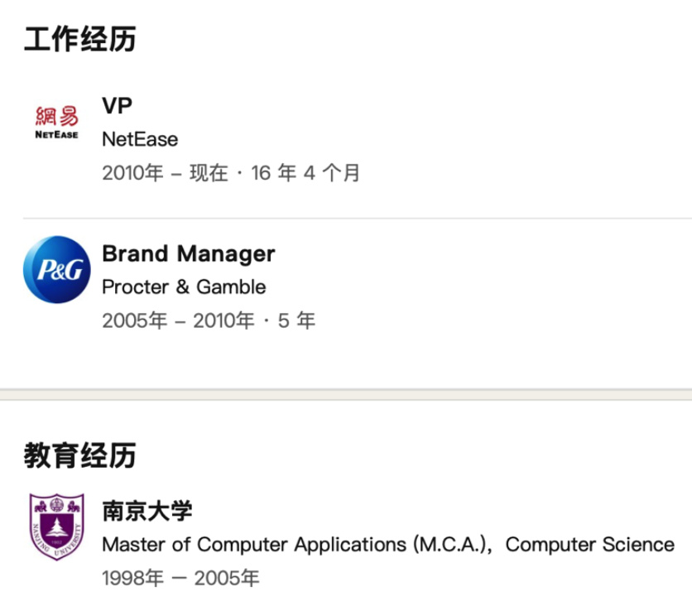Click the gray separator above 教育经历
The height and width of the screenshot is (616, 692).
(x=346, y=394)
